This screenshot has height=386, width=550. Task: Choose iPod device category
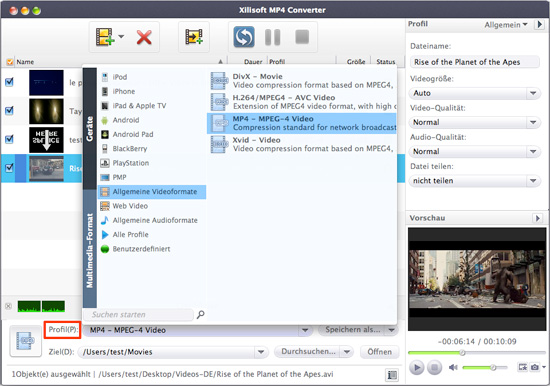(x=152, y=77)
